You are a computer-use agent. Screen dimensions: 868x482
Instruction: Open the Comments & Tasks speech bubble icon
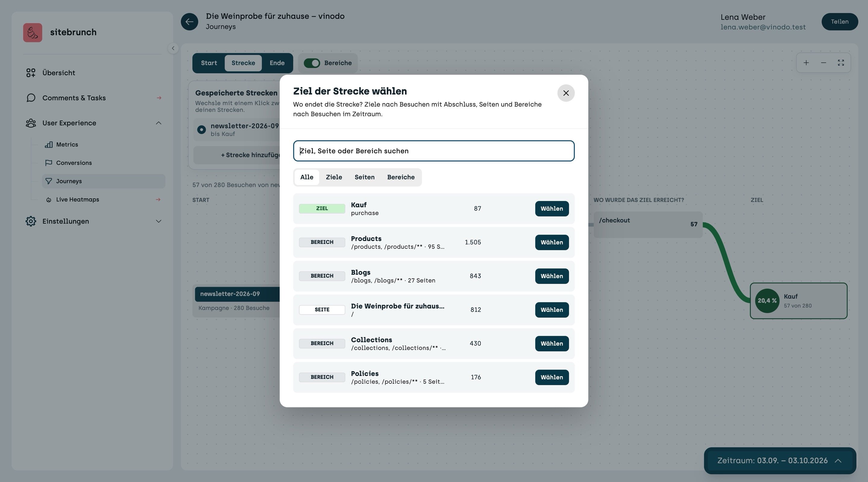31,98
